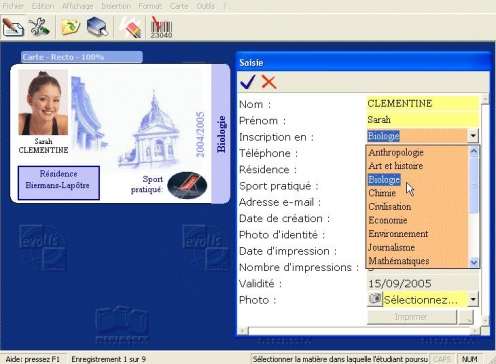Choose Journalisme from the list
This screenshot has height=364, width=496.
[x=391, y=247]
